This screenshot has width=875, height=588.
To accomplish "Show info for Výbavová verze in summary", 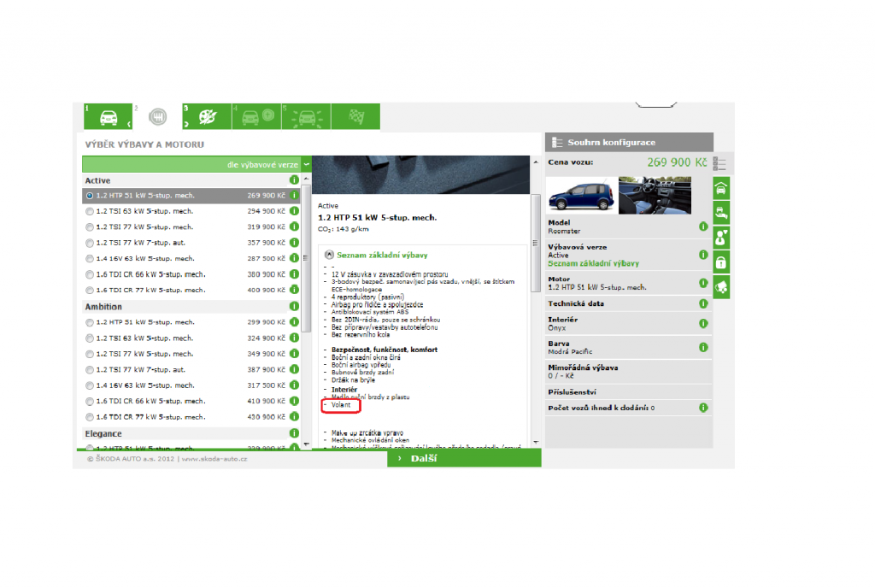I will coord(703,255).
